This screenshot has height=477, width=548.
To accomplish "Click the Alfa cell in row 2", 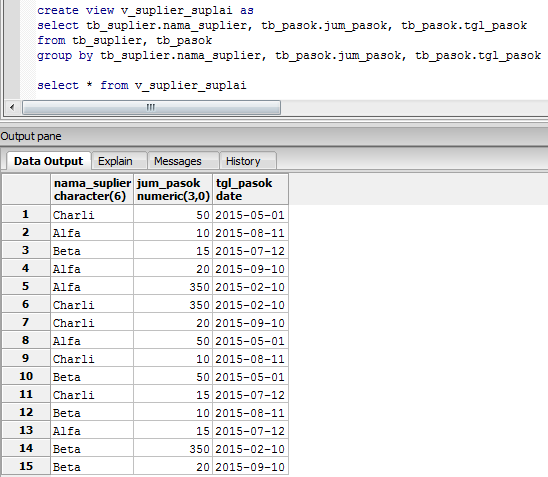I will click(92, 232).
